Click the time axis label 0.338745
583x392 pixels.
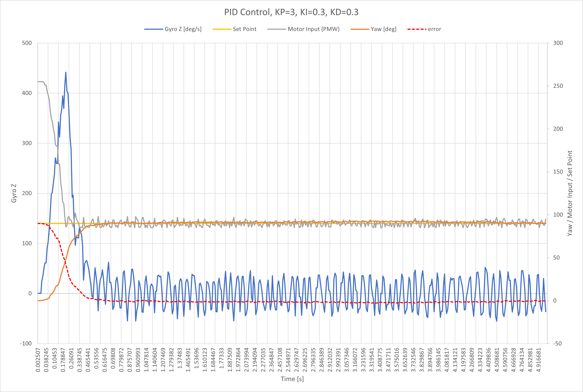tap(80, 360)
